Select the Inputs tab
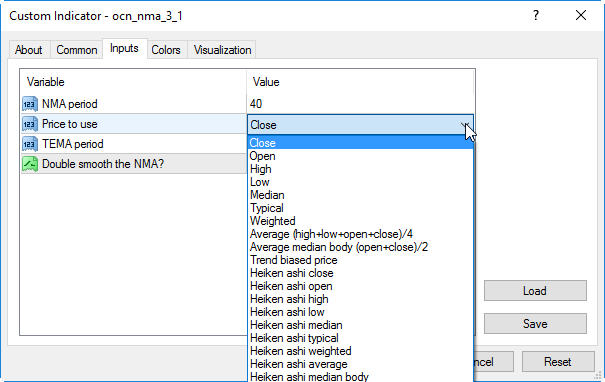The height and width of the screenshot is (382, 605). coord(124,48)
